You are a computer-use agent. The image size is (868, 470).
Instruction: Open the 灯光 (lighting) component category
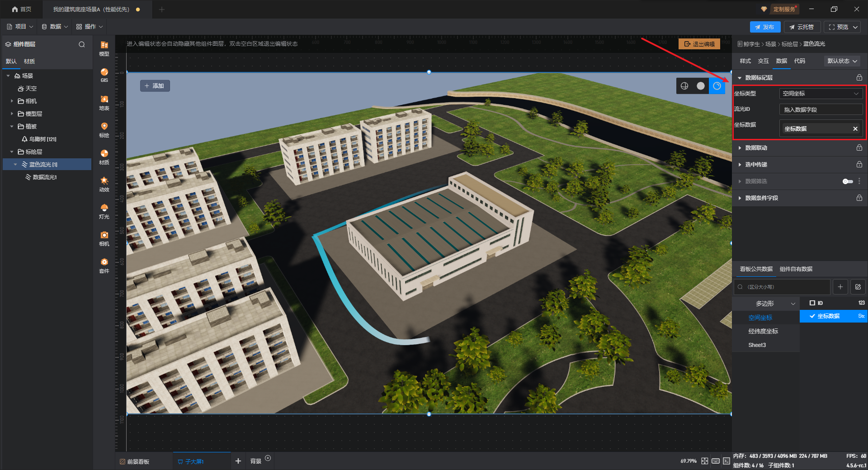(x=104, y=211)
